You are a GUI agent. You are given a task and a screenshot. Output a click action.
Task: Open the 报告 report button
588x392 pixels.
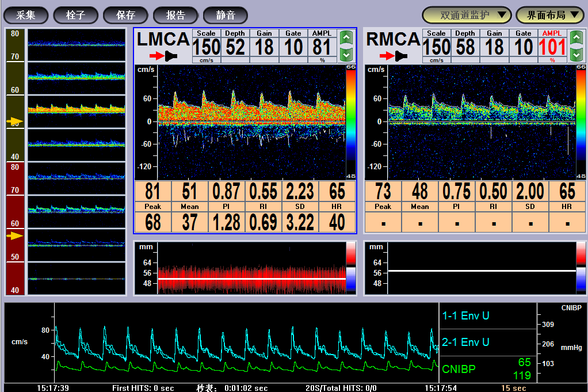pos(175,15)
